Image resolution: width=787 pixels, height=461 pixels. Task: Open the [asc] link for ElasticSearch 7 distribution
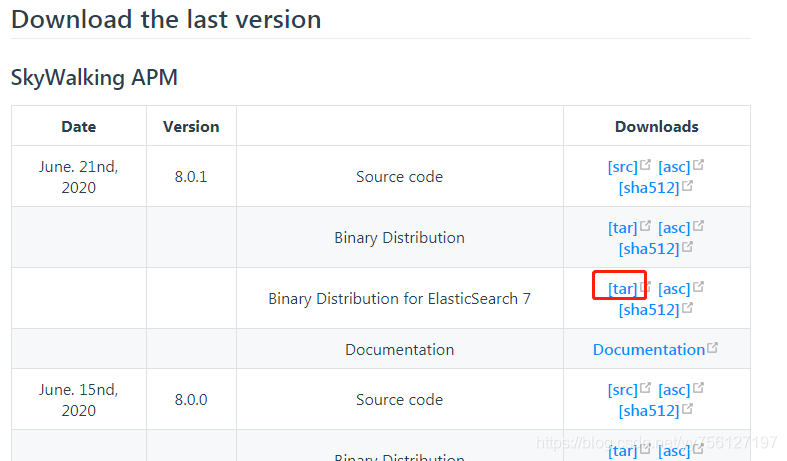click(x=674, y=289)
